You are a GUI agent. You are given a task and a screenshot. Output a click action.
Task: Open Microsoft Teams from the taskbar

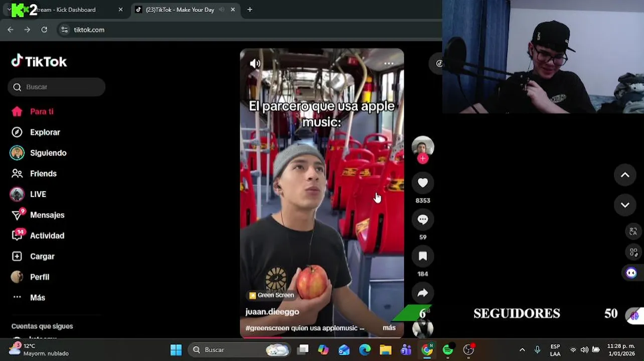pos(406,349)
